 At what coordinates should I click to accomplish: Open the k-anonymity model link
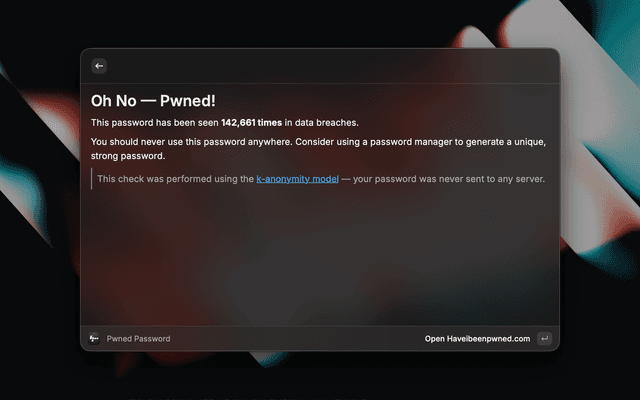tap(297, 179)
